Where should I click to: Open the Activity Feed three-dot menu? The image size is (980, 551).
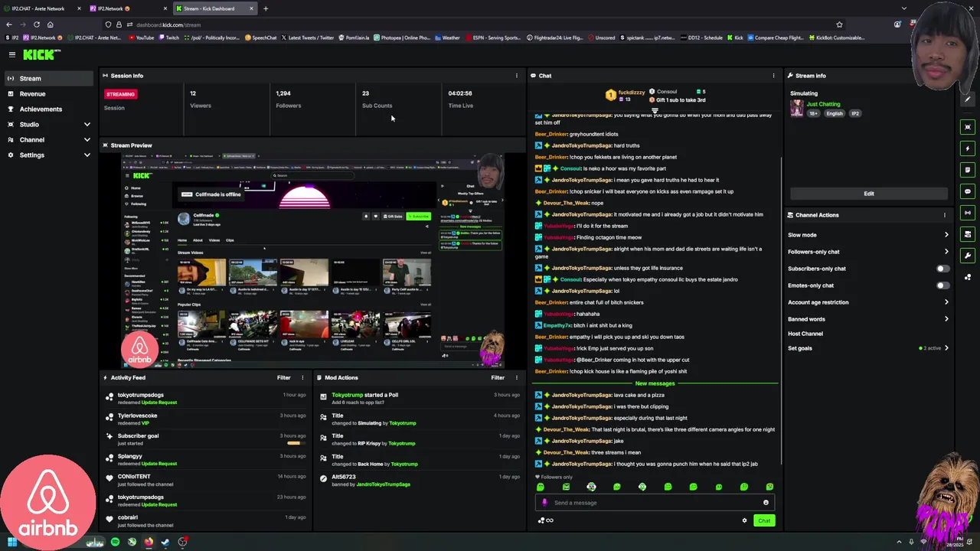(302, 377)
